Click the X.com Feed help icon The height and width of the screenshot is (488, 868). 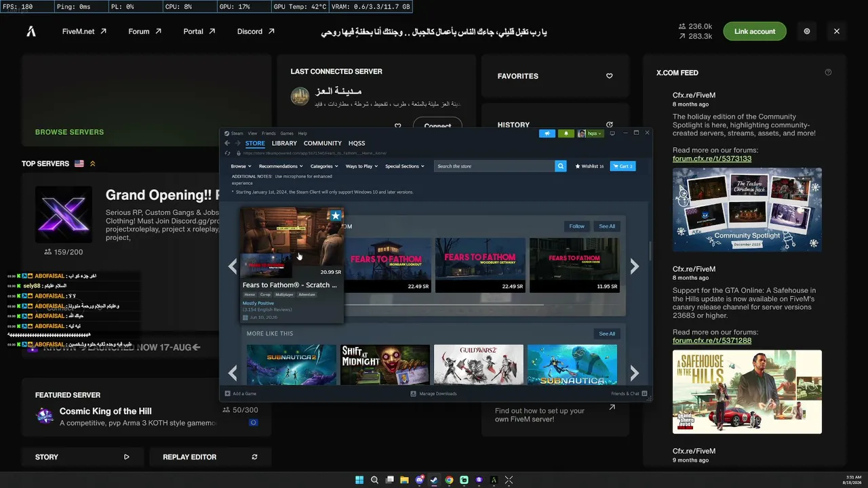click(x=828, y=73)
